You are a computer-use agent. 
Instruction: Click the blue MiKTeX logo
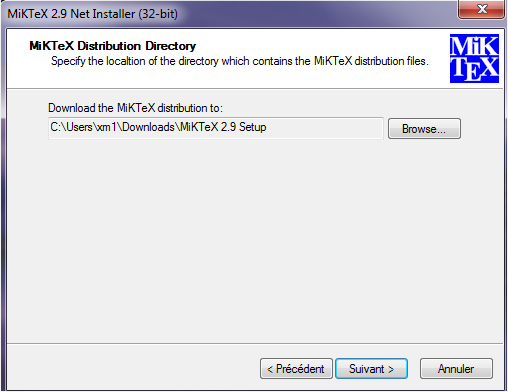point(474,58)
